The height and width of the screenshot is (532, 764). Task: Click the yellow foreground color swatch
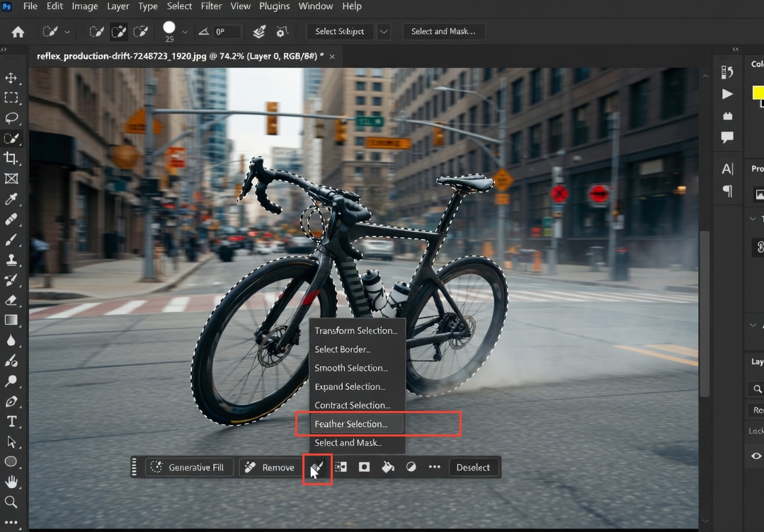pyautogui.click(x=758, y=92)
